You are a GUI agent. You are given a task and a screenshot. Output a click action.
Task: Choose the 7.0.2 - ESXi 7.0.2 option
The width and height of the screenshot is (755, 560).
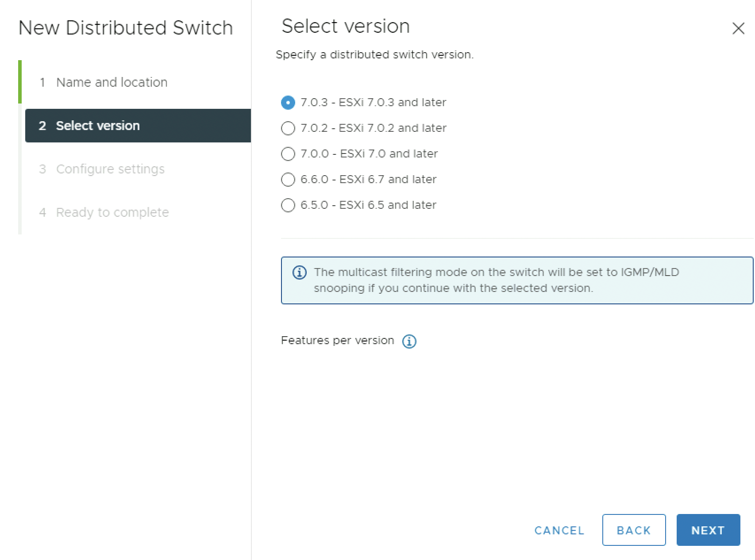(288, 128)
